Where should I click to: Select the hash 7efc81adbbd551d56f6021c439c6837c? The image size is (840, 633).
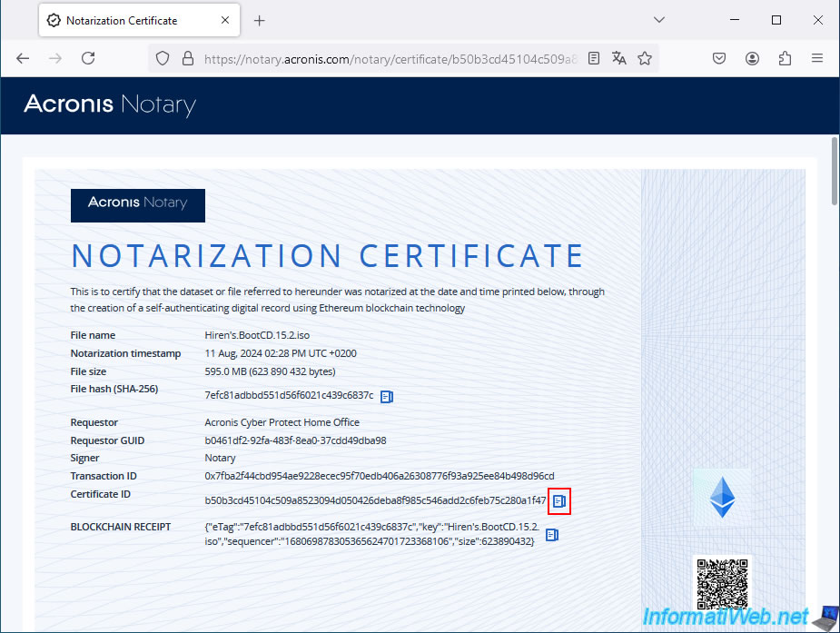(x=289, y=395)
